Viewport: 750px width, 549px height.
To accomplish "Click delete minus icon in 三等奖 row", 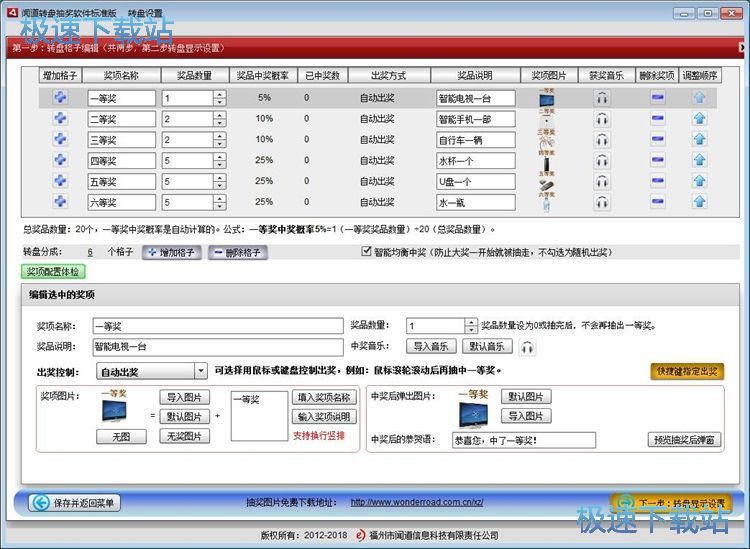I will 657,140.
